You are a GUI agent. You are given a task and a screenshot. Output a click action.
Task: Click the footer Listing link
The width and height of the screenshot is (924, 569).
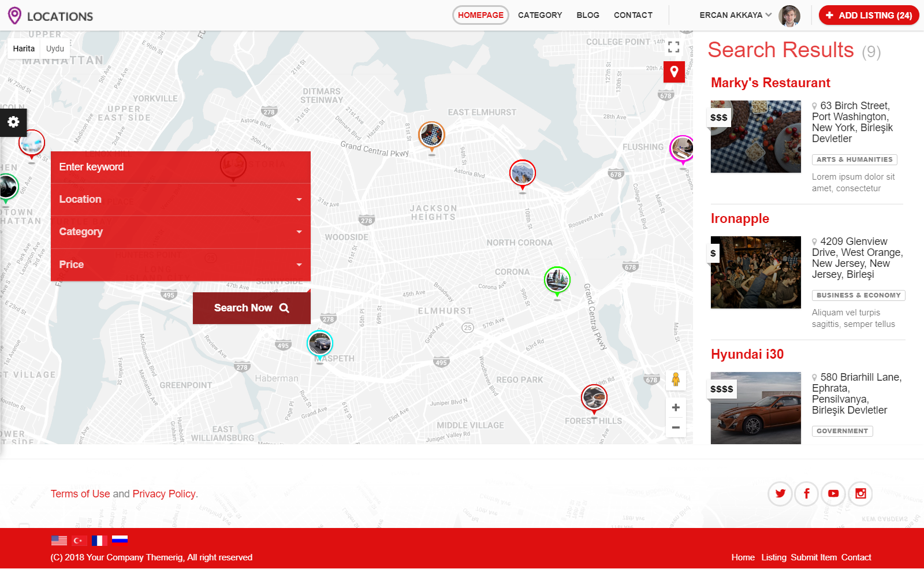[774, 557]
